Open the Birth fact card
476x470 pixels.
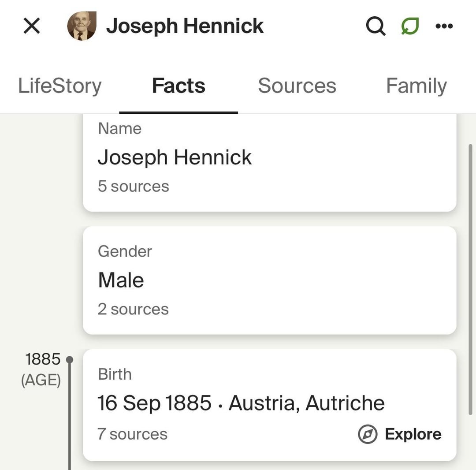270,405
